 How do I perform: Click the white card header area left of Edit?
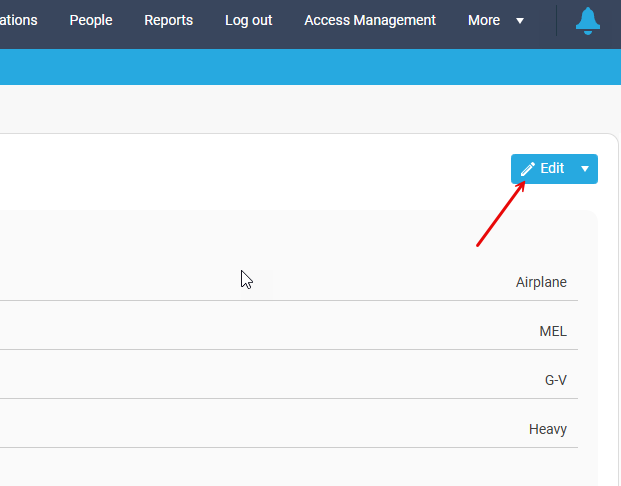click(250, 170)
